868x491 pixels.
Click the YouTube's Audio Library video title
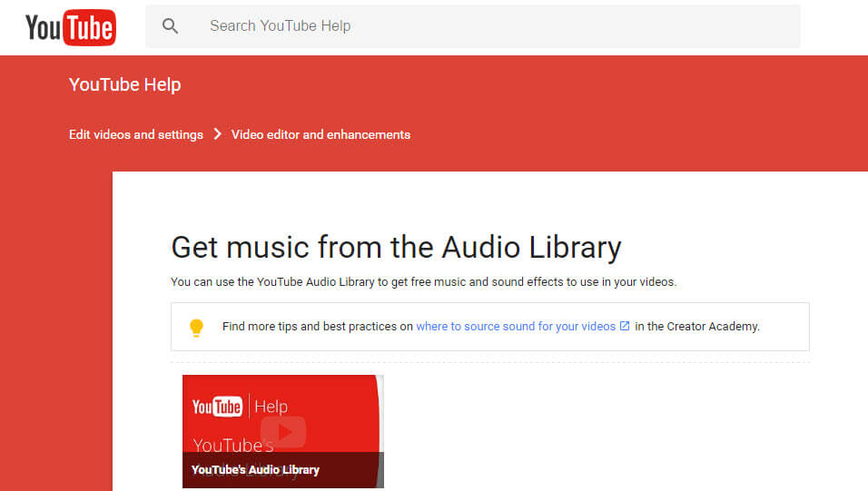[255, 470]
